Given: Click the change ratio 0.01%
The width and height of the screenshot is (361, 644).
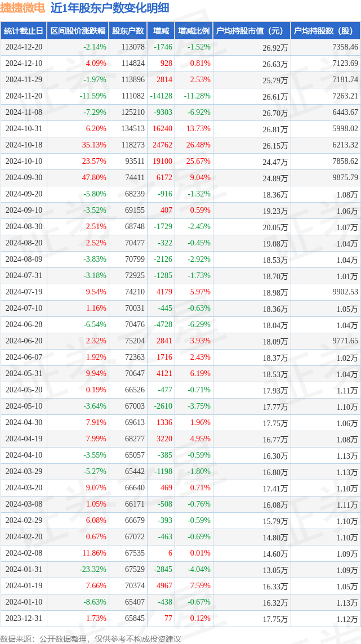Looking at the screenshot, I should [200, 553].
